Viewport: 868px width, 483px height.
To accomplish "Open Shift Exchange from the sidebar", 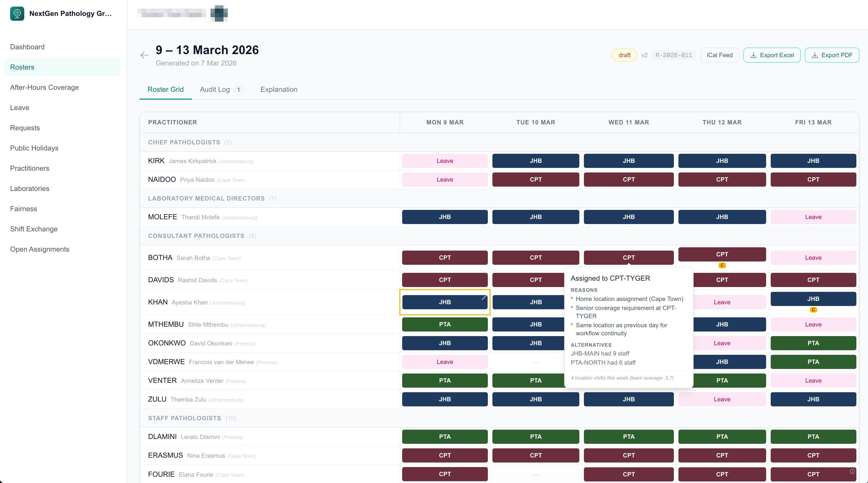I will coord(34,229).
